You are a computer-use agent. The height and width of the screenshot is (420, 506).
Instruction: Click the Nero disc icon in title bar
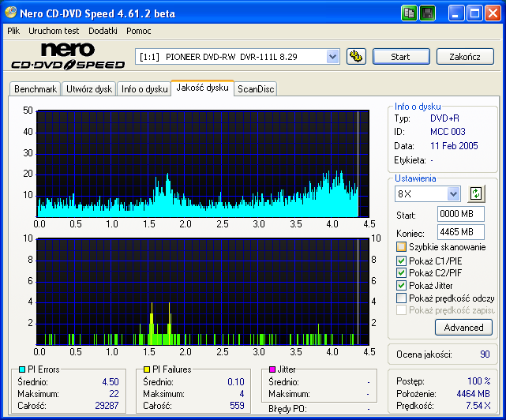point(10,13)
